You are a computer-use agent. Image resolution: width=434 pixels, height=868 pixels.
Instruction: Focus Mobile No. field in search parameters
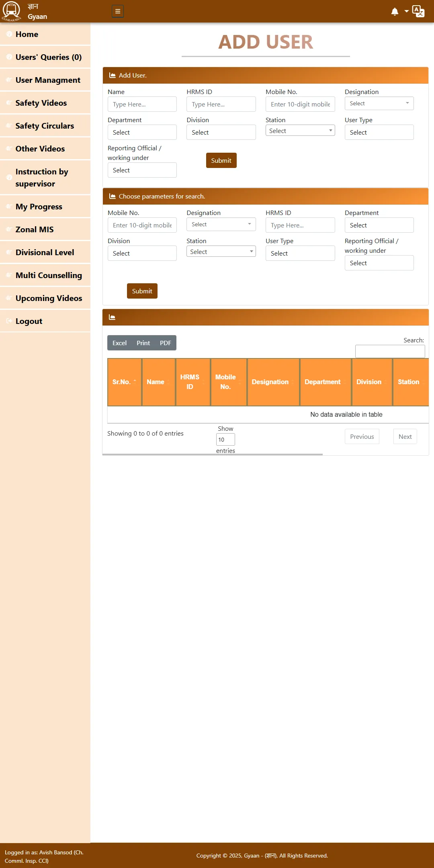tap(142, 225)
